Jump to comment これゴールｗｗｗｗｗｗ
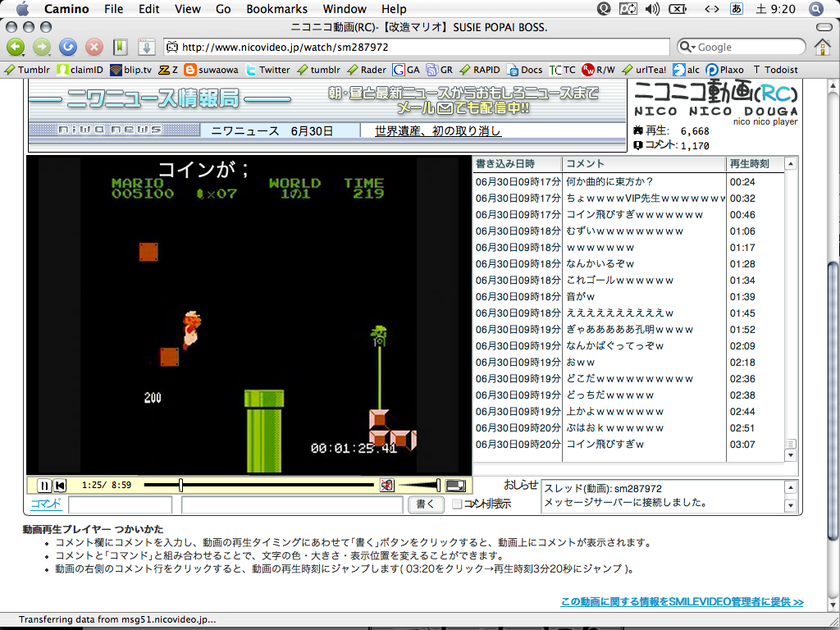Image resolution: width=840 pixels, height=630 pixels. tap(629, 281)
